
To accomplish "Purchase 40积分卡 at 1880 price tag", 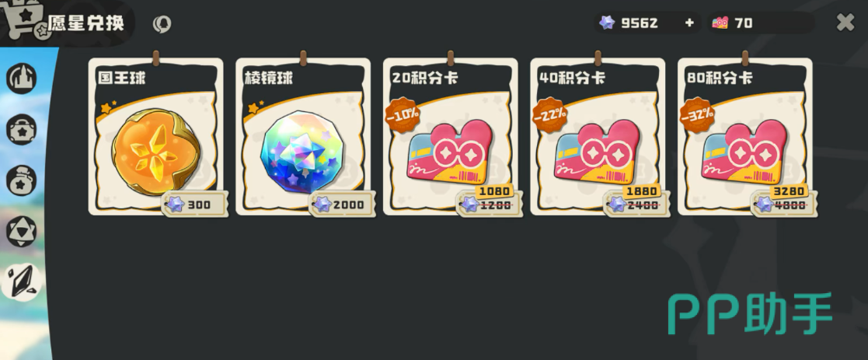I will 636,200.
